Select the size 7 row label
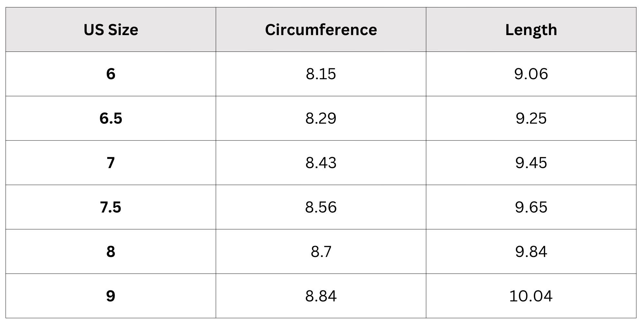The width and height of the screenshot is (644, 322). click(x=111, y=163)
